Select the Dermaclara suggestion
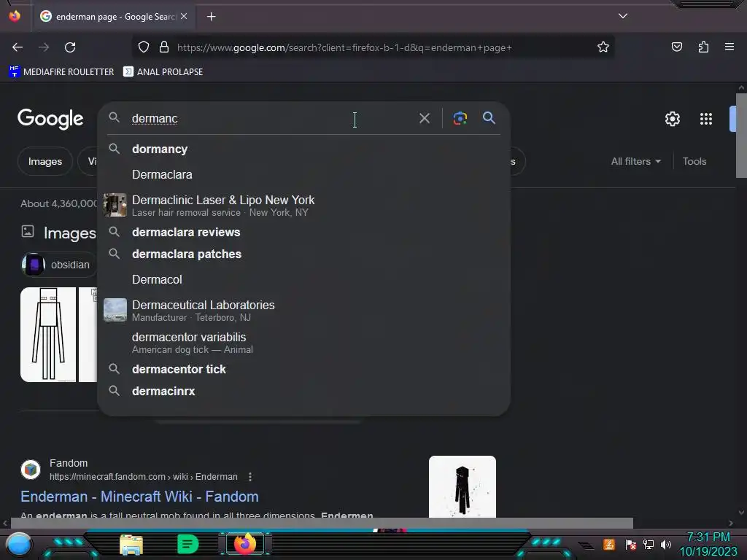Image resolution: width=747 pixels, height=560 pixels. (x=304, y=175)
